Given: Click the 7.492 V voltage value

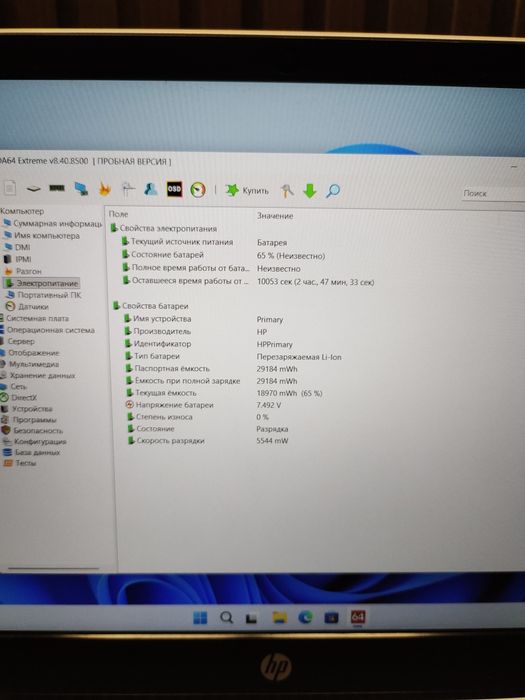Looking at the screenshot, I should (269, 405).
